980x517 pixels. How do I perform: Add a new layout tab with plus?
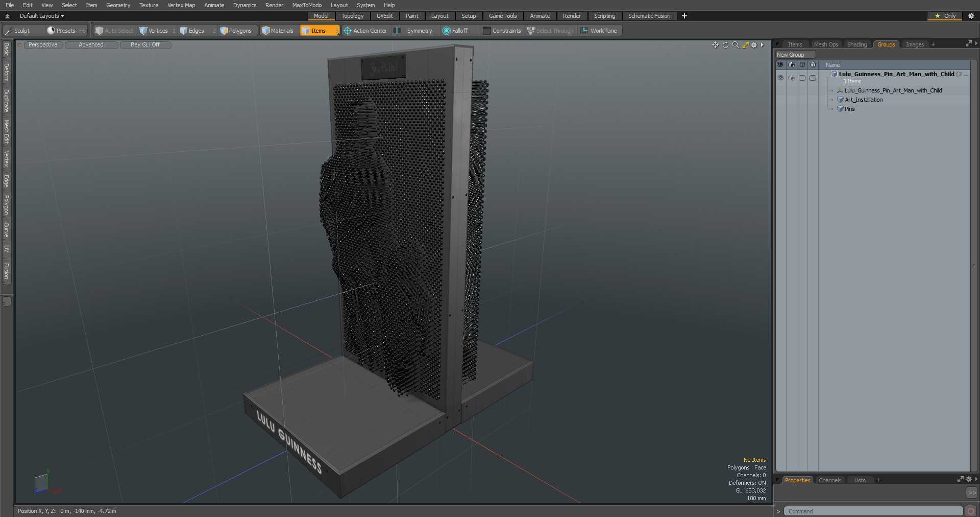coord(684,16)
